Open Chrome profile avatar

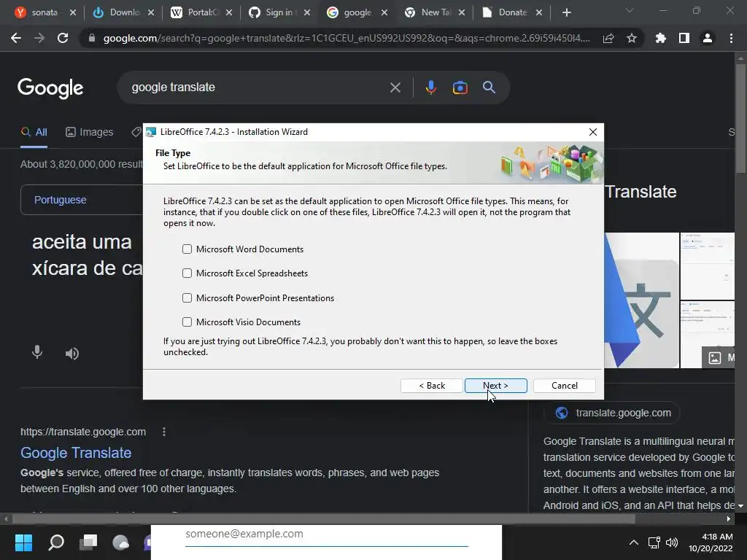pos(708,38)
